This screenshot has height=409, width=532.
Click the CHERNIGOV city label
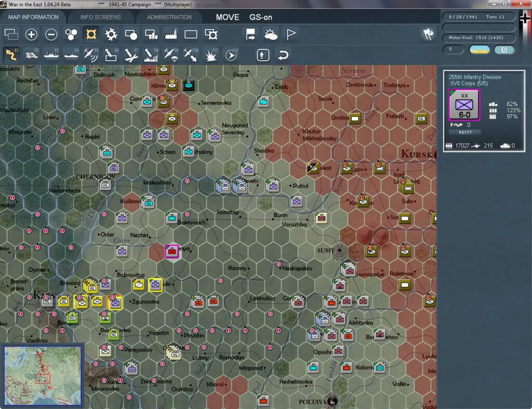click(96, 177)
